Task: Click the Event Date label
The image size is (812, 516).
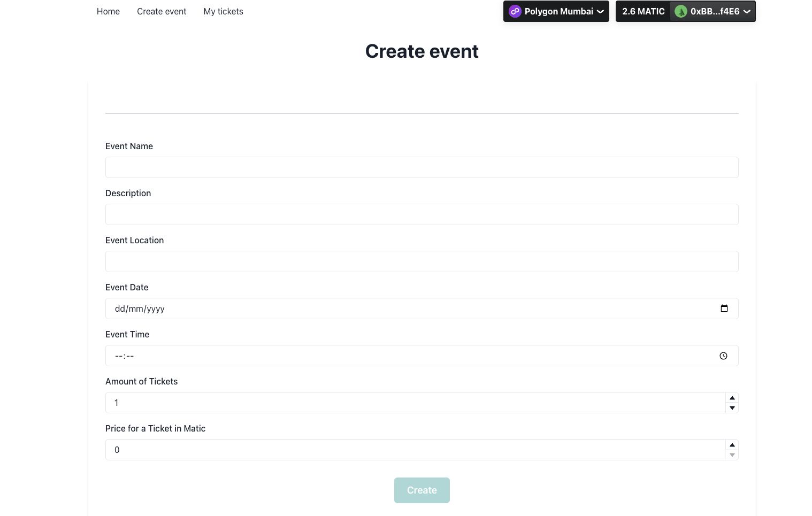Action: point(127,287)
